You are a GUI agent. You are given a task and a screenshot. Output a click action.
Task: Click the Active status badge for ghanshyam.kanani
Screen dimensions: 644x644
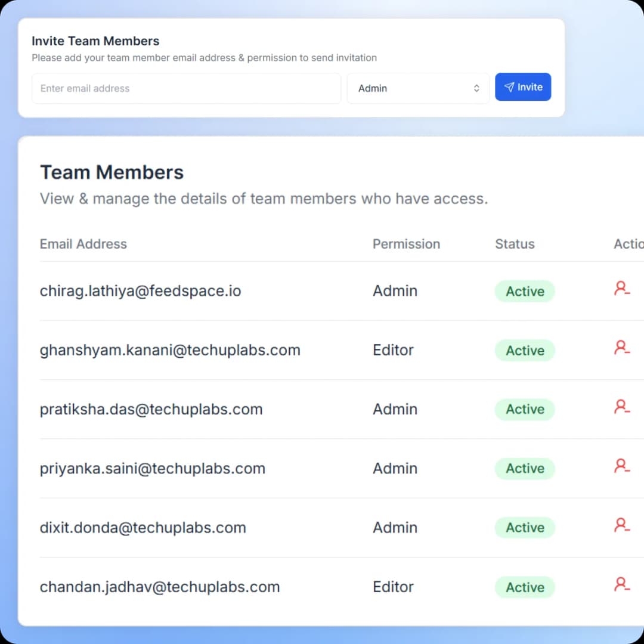point(524,351)
